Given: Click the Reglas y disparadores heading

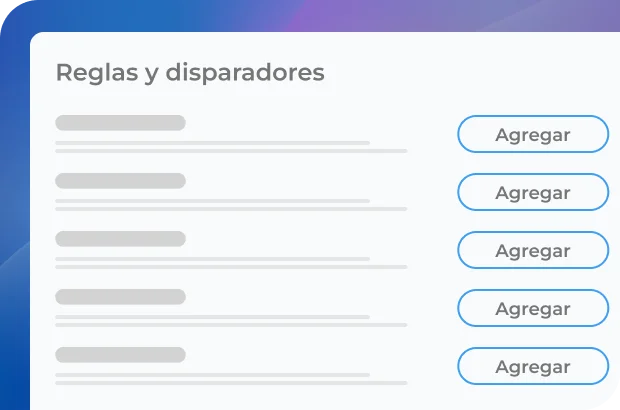Looking at the screenshot, I should pyautogui.click(x=190, y=73).
